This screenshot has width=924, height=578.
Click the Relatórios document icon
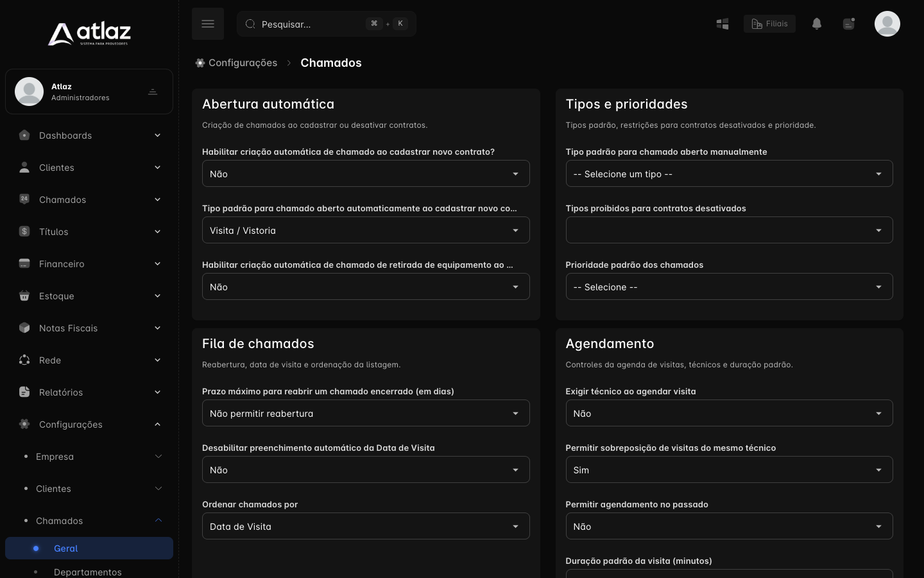coord(24,392)
